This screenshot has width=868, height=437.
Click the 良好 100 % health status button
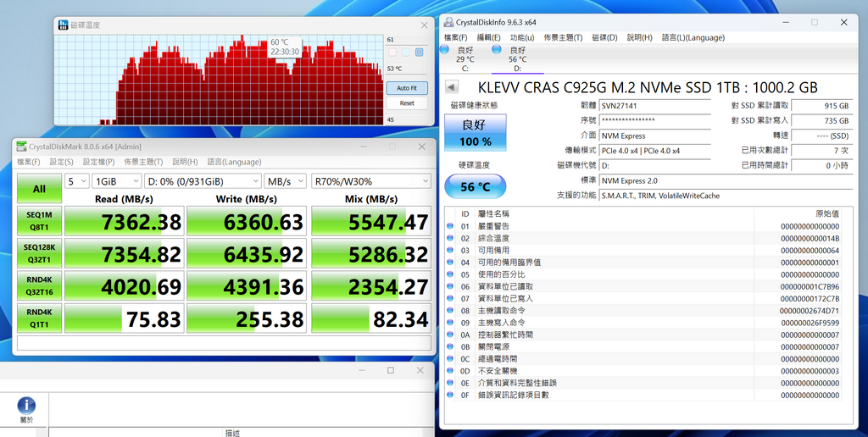tap(475, 133)
